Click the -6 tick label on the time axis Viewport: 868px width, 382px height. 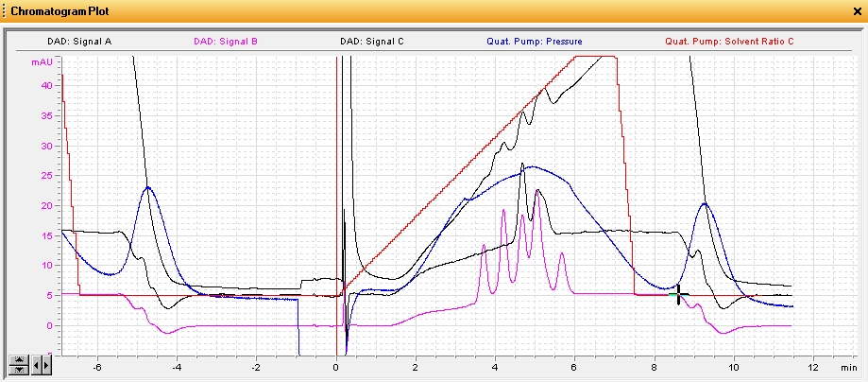click(x=96, y=366)
